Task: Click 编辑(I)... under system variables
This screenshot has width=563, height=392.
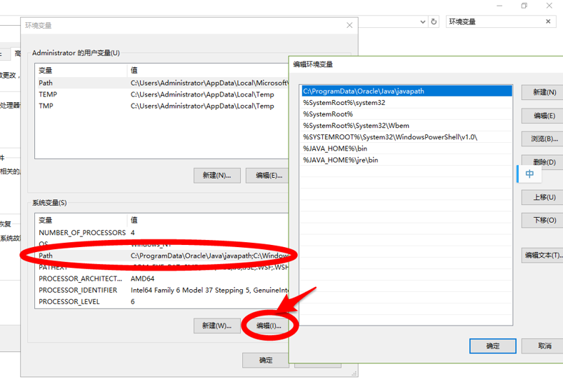Action: pyautogui.click(x=269, y=326)
